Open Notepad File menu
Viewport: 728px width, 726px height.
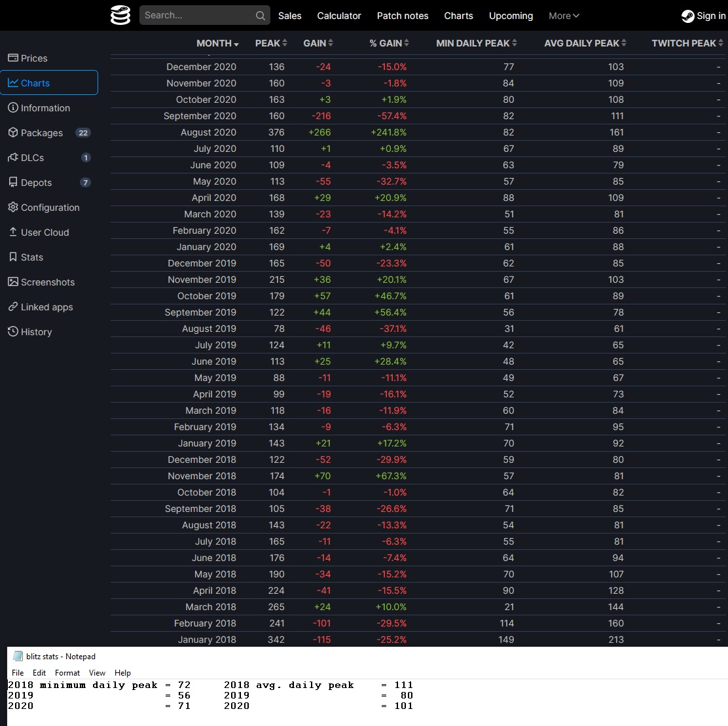[x=18, y=672]
